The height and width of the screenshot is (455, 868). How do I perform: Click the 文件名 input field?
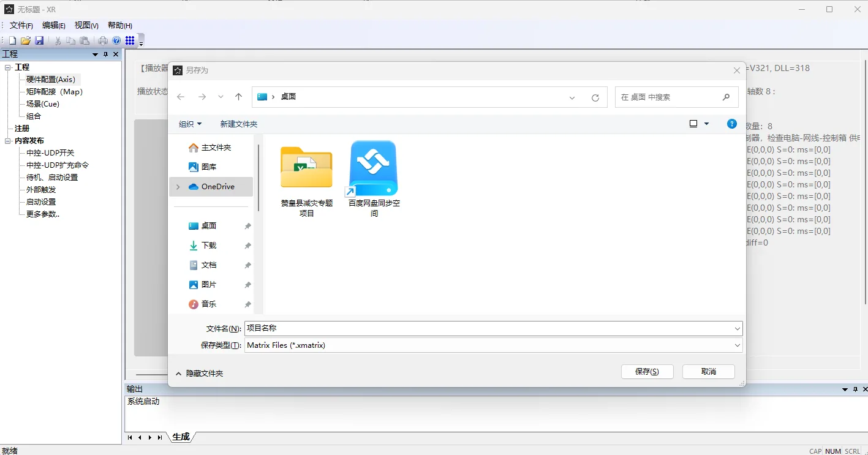pos(493,328)
